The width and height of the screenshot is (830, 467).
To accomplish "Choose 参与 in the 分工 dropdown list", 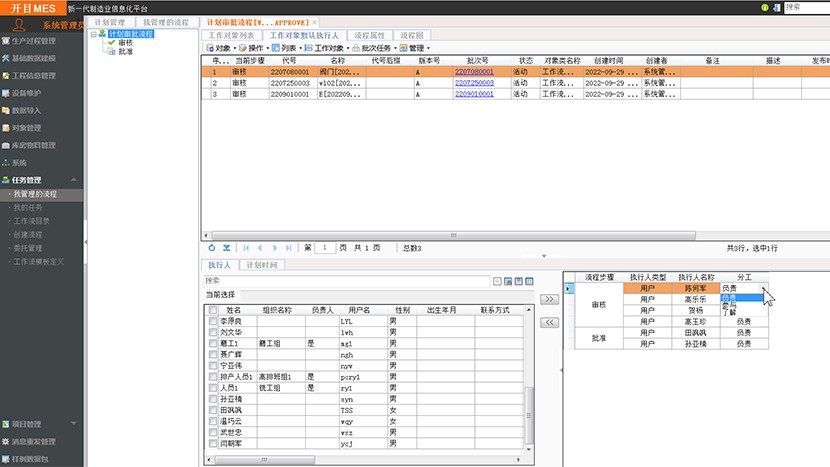I will pyautogui.click(x=729, y=304).
